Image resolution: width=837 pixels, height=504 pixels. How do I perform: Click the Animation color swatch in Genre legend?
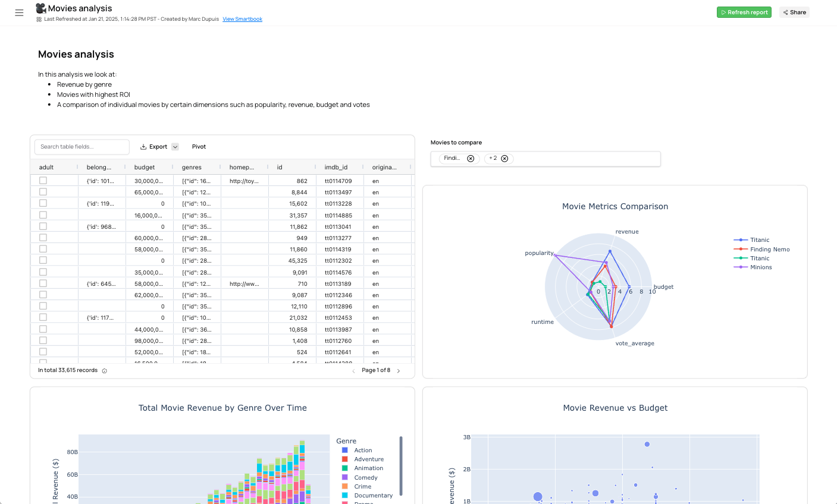click(x=344, y=468)
